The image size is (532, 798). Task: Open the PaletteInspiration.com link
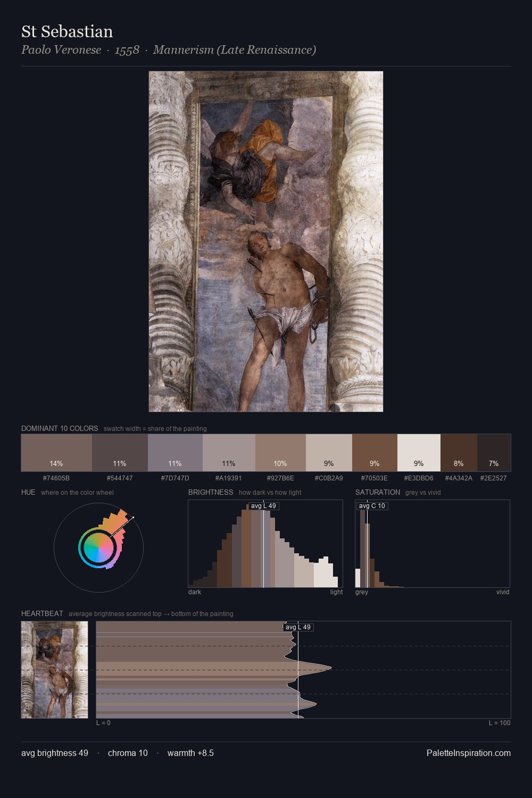469,753
